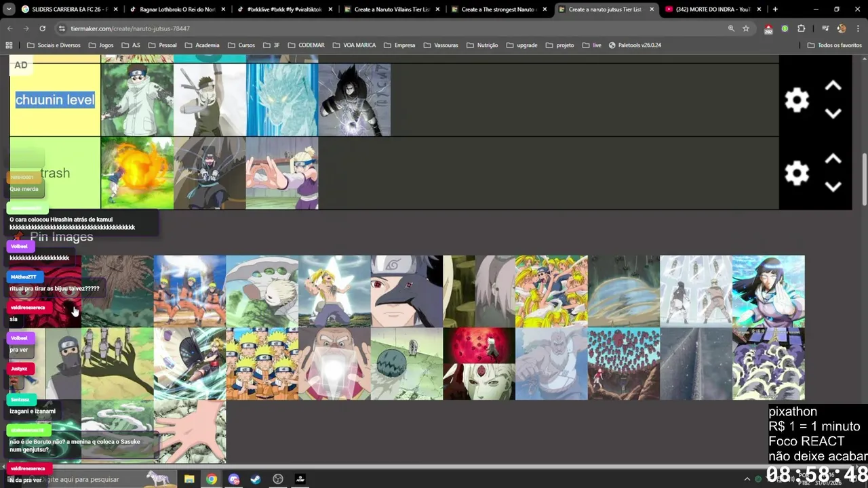
Task: Open Paletools v26.0.24 bookmark
Action: click(x=635, y=45)
